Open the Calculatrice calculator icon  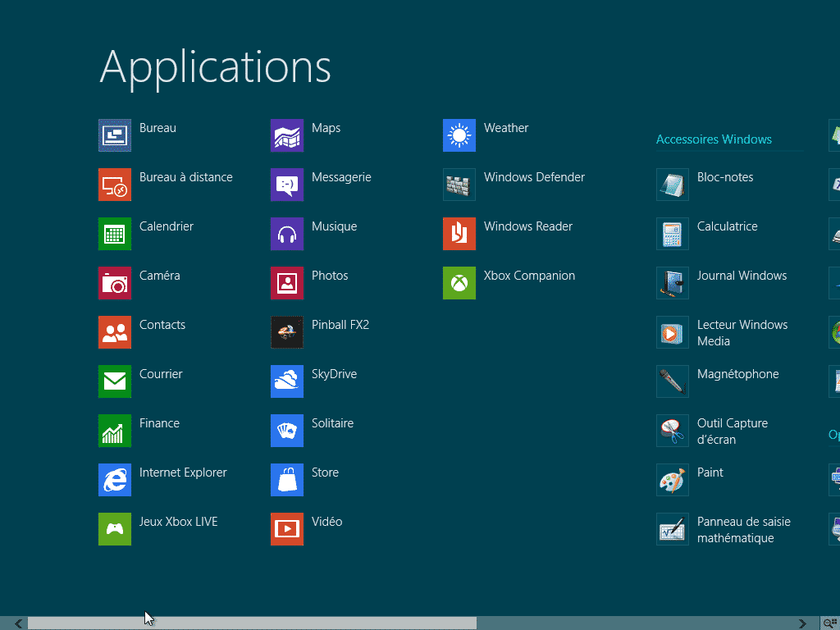pyautogui.click(x=673, y=234)
